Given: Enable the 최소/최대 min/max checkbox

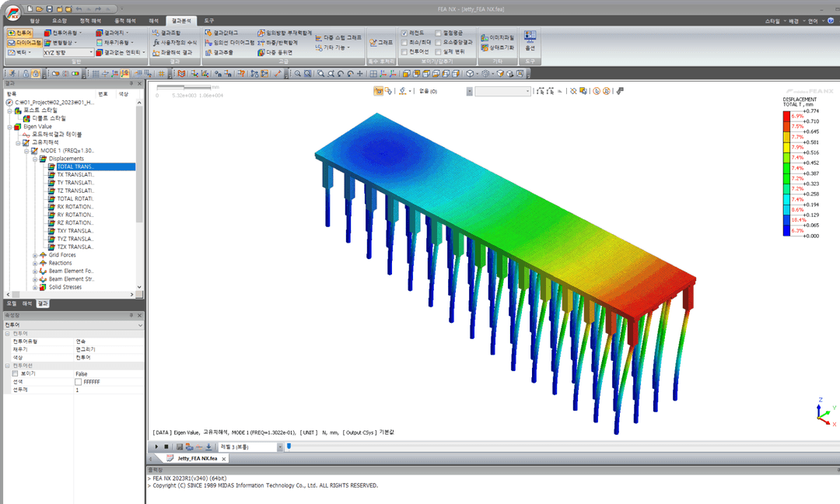Looking at the screenshot, I should point(404,42).
